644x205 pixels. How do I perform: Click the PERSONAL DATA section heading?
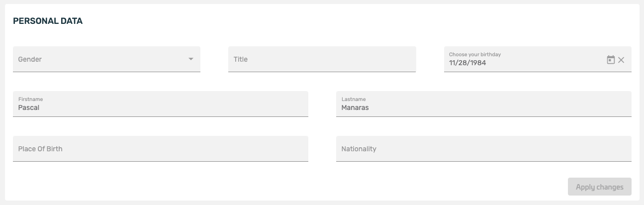click(x=48, y=21)
